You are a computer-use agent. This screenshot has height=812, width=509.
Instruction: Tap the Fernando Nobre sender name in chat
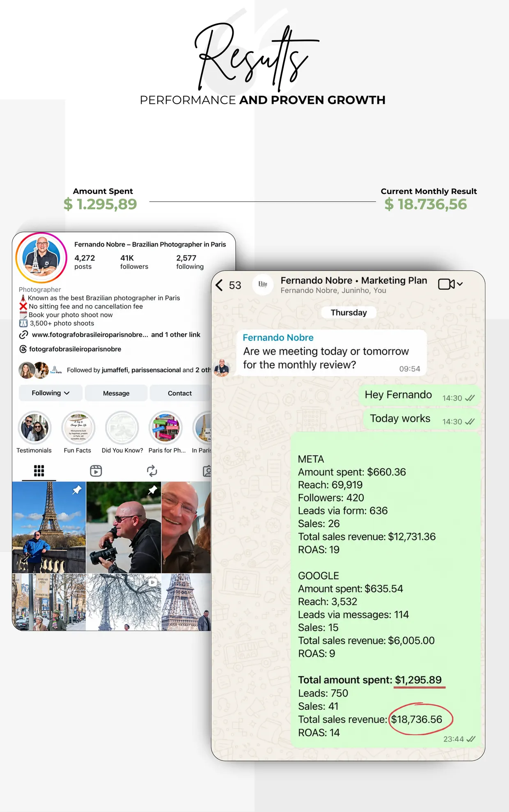tap(278, 338)
